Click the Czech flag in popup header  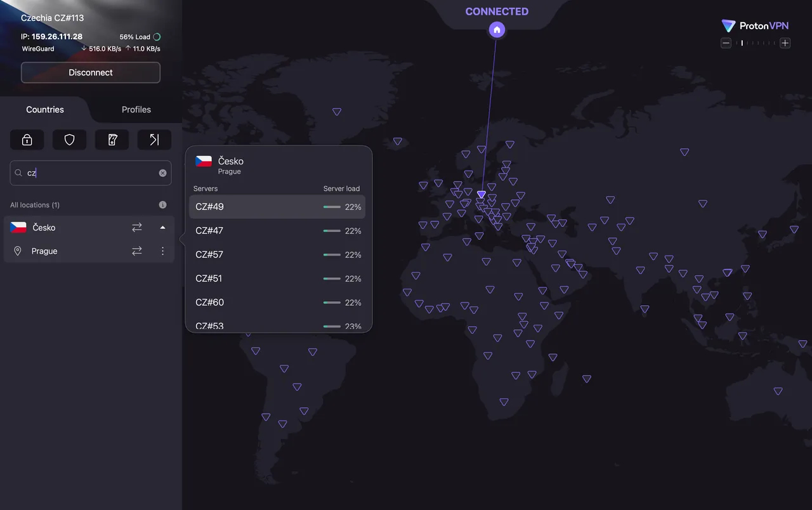(x=204, y=161)
